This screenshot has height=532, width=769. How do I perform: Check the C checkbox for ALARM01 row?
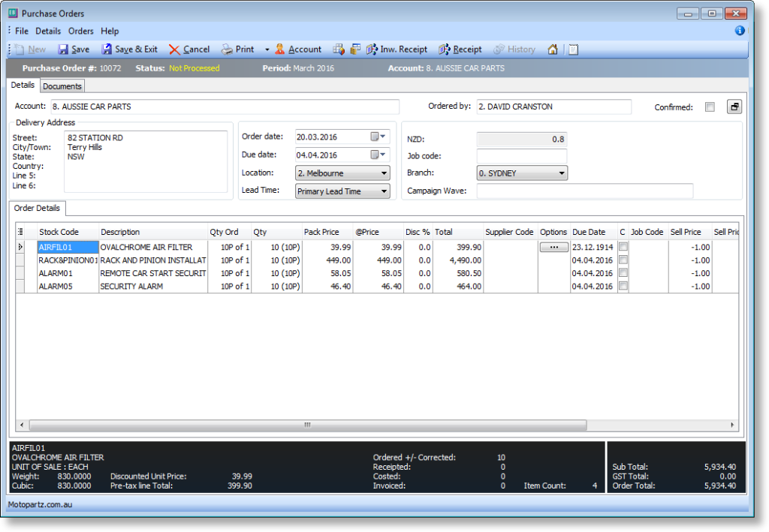point(623,272)
